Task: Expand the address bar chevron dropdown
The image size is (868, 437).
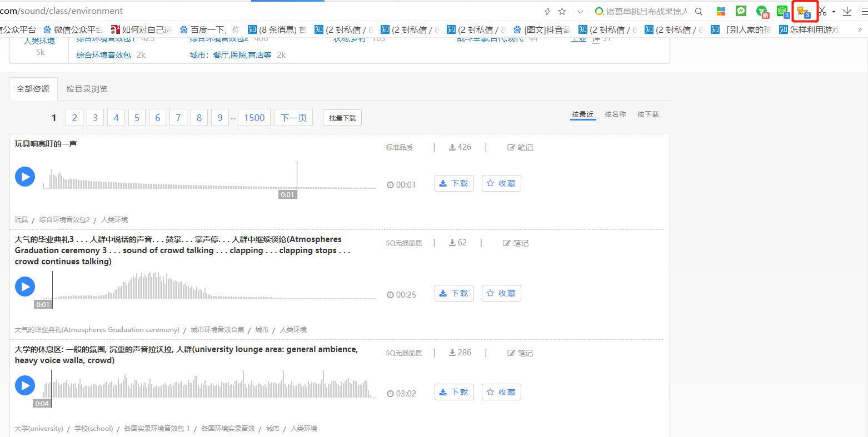Action: (x=580, y=11)
